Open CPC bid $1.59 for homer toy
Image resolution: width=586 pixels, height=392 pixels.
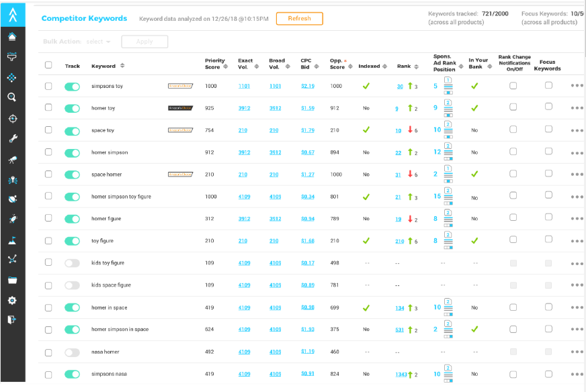308,108
